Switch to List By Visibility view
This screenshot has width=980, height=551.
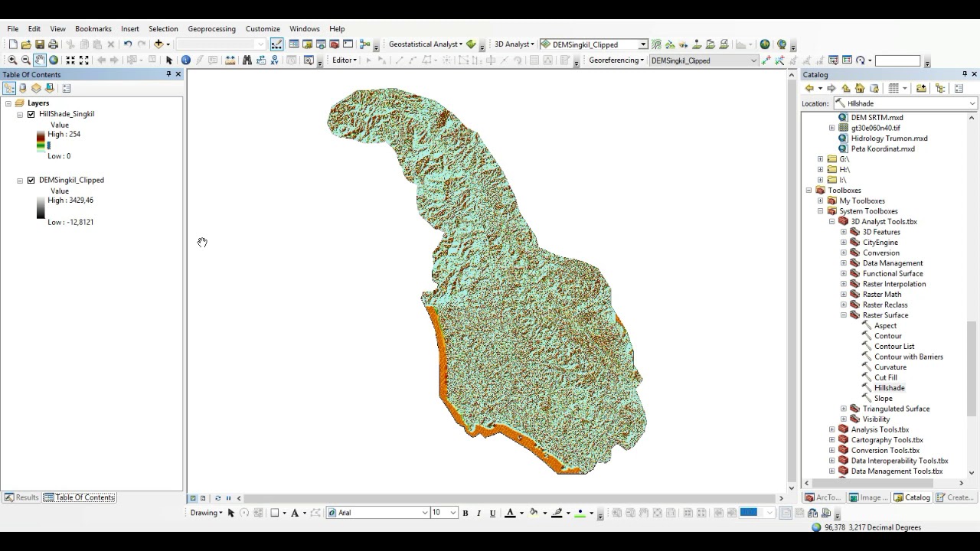click(x=36, y=89)
